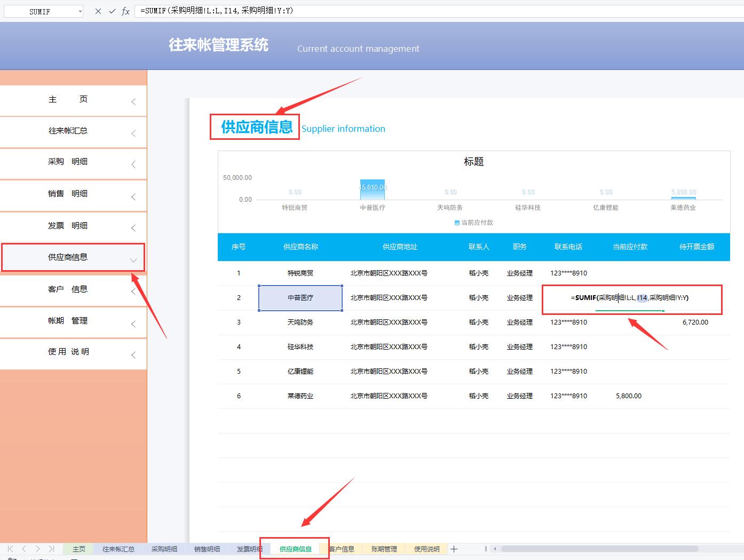Open 帐期管理 from the sidebar

[x=68, y=320]
